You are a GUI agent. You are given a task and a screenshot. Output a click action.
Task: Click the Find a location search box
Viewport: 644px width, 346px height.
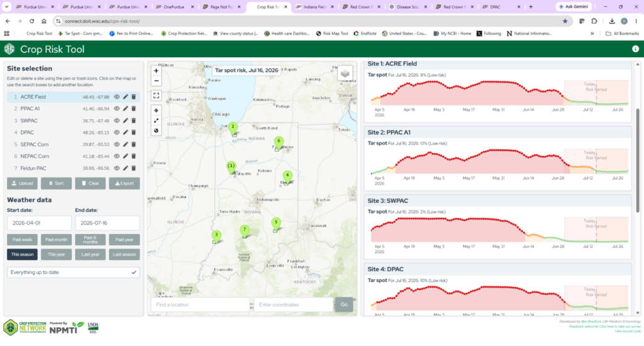tap(201, 304)
